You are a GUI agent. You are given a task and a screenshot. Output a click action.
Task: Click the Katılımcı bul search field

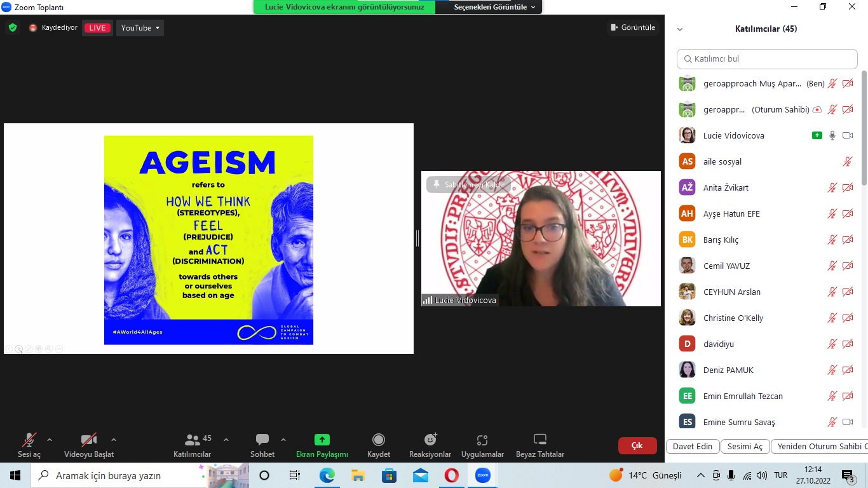(x=767, y=59)
